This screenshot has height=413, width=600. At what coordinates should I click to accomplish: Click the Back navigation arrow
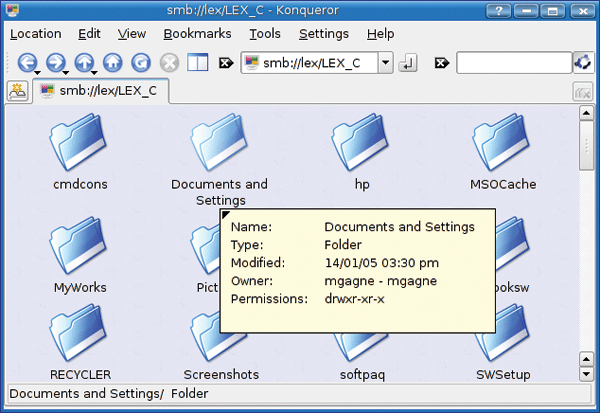(25, 63)
